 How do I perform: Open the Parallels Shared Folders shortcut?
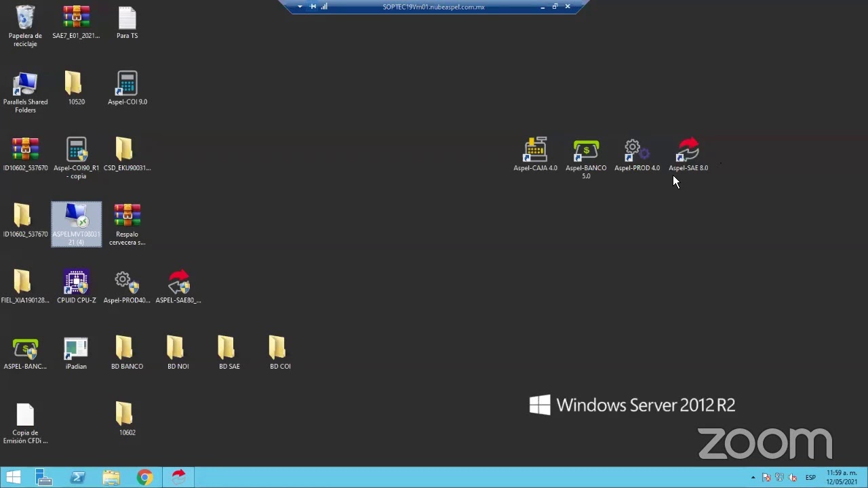pyautogui.click(x=25, y=92)
